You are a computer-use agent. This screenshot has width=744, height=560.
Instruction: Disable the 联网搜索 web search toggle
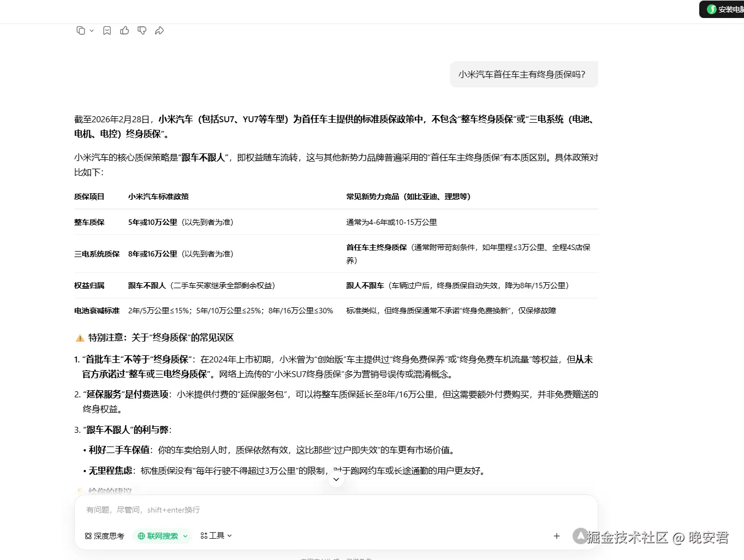coord(162,535)
